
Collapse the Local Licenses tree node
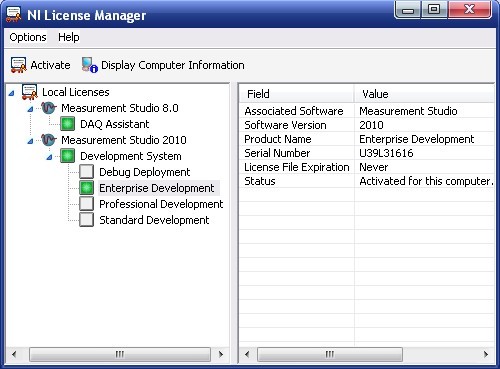point(11,93)
